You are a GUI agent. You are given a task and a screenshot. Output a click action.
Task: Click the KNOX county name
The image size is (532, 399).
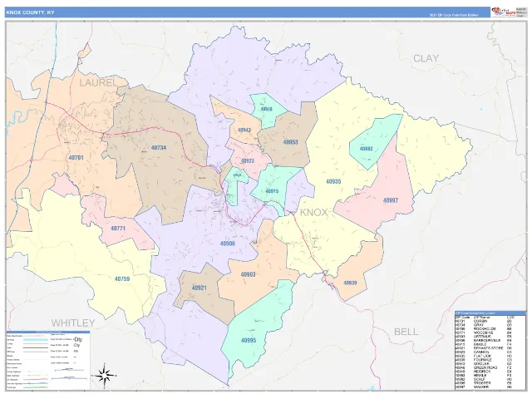314,213
